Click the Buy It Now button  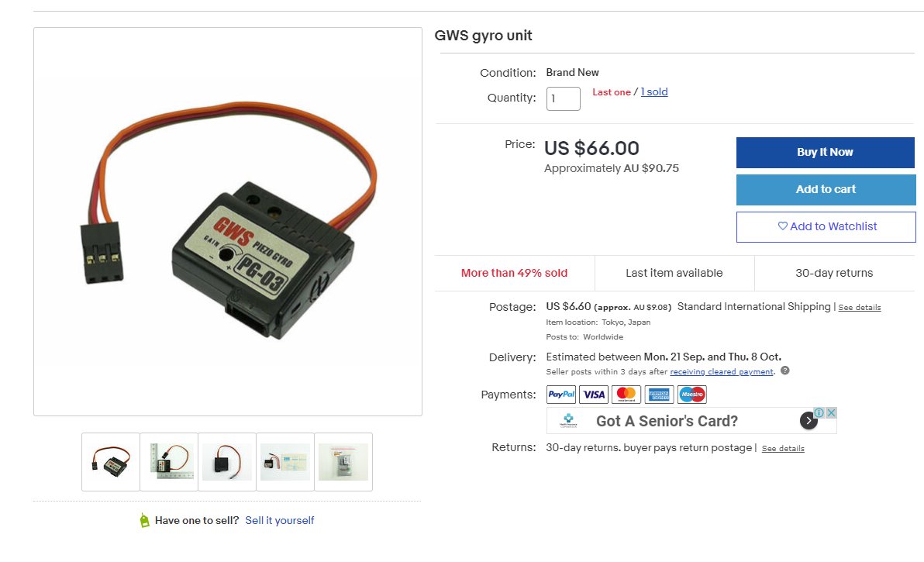click(825, 153)
